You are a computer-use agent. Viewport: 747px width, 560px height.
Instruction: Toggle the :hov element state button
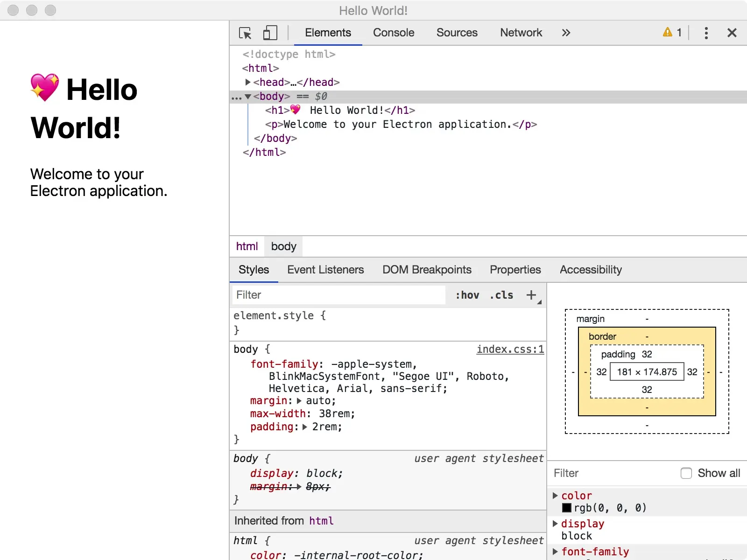[467, 295]
